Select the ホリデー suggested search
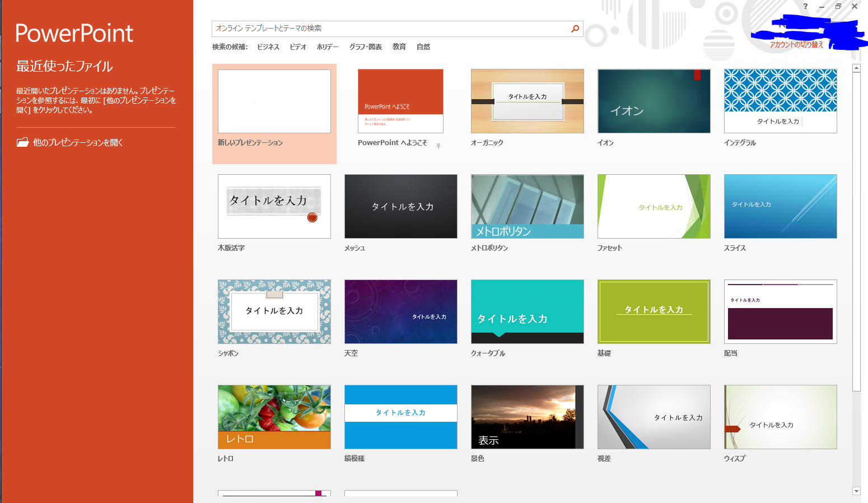The image size is (868, 503). click(x=328, y=47)
